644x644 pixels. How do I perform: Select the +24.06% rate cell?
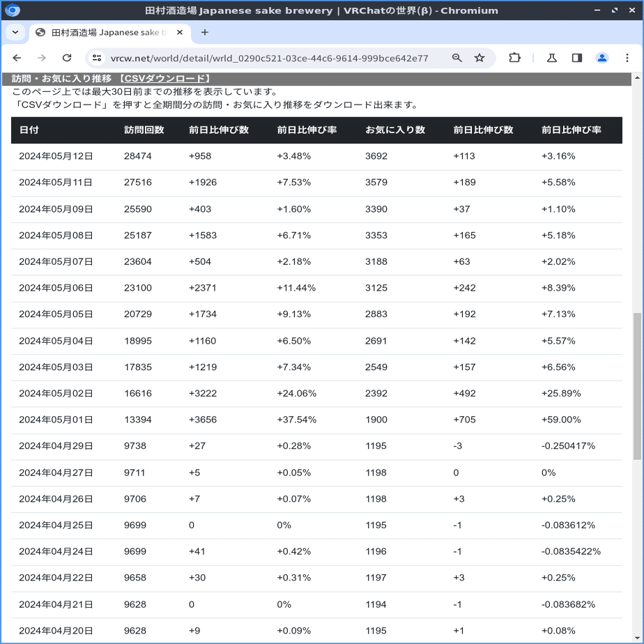pos(297,394)
